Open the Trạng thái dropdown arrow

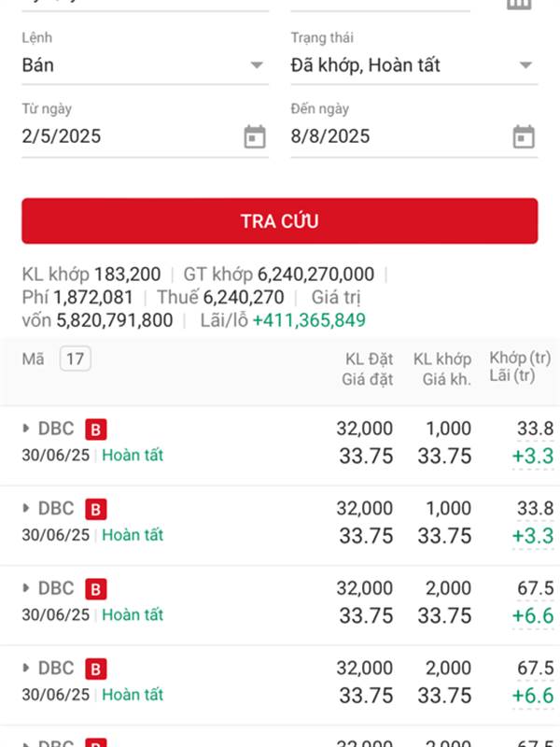click(525, 65)
